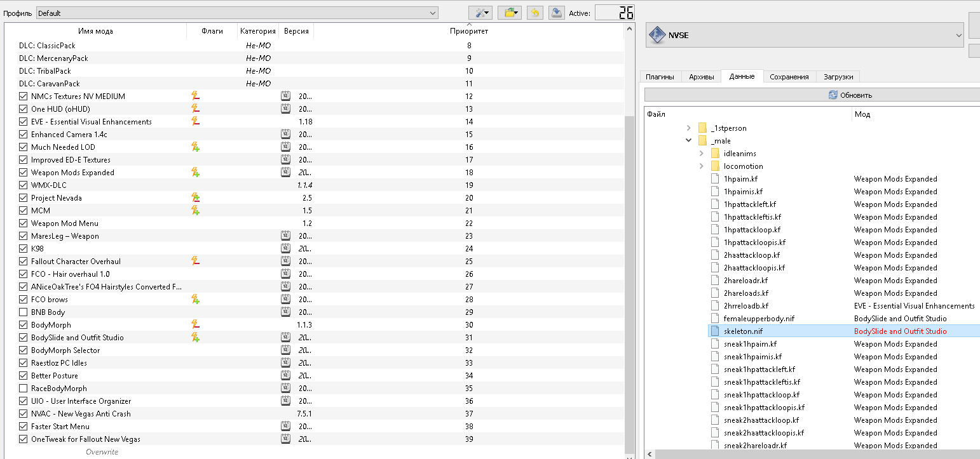Screen dimensions: 980x459
Task: Click the NVSE executable icon
Action: [x=657, y=36]
